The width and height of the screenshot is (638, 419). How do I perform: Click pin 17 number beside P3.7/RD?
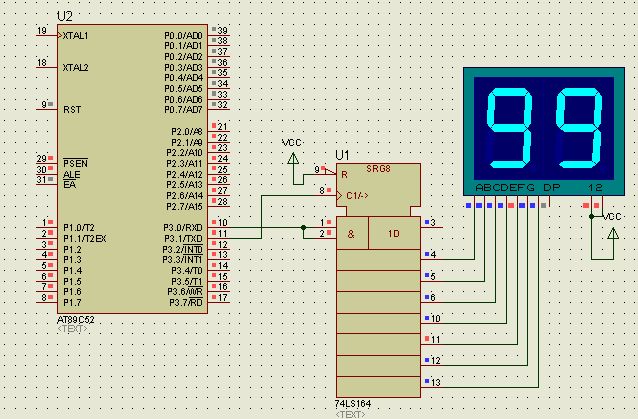[223, 297]
